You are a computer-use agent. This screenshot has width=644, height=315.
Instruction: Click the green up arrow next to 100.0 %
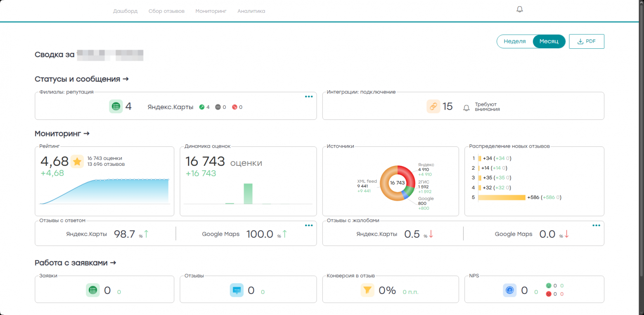click(284, 234)
